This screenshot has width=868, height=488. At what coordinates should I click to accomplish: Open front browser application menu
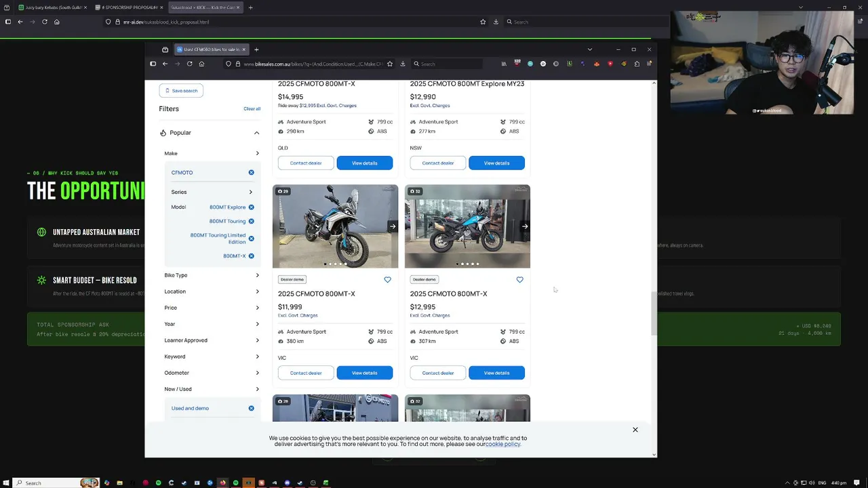click(649, 64)
